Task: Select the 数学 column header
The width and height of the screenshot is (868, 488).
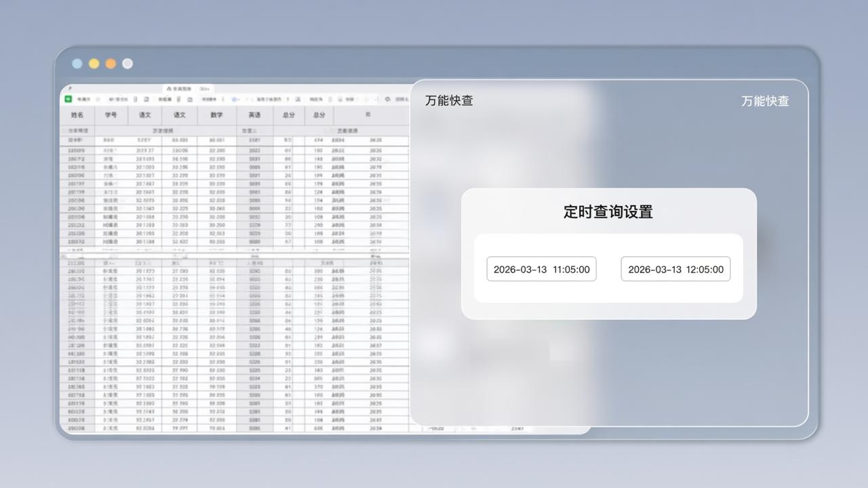Action: (216, 115)
